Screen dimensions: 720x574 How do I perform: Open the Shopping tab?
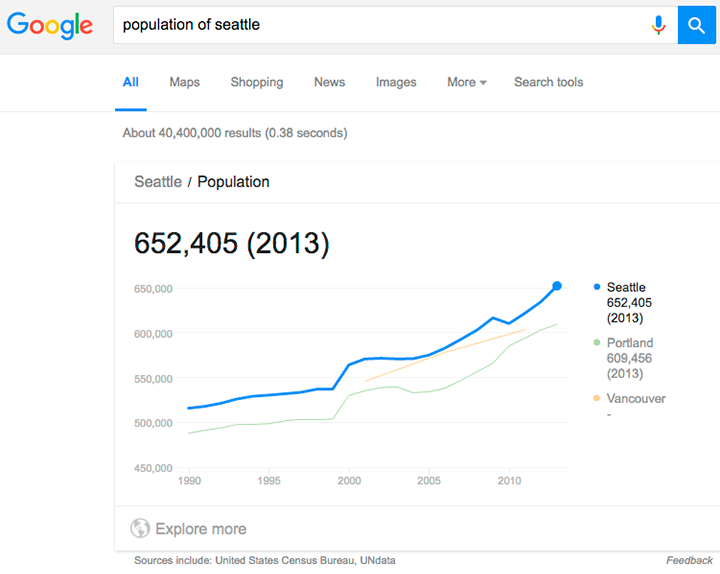point(257,82)
